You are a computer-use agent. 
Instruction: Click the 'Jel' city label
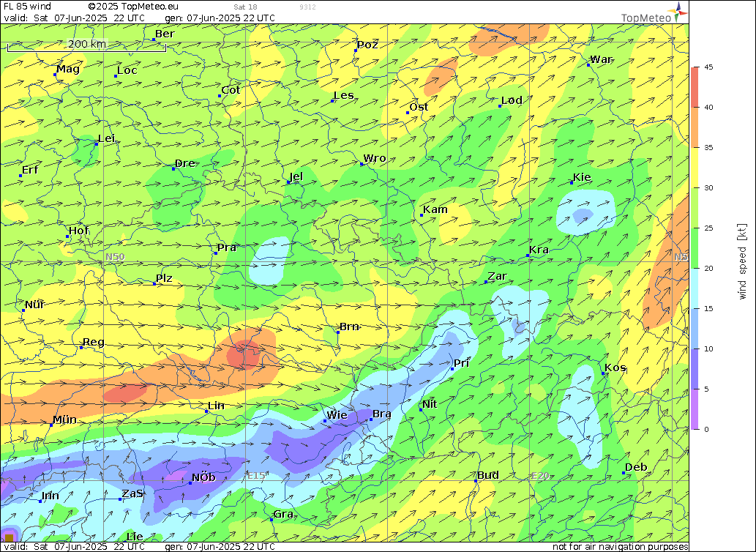coord(296,176)
